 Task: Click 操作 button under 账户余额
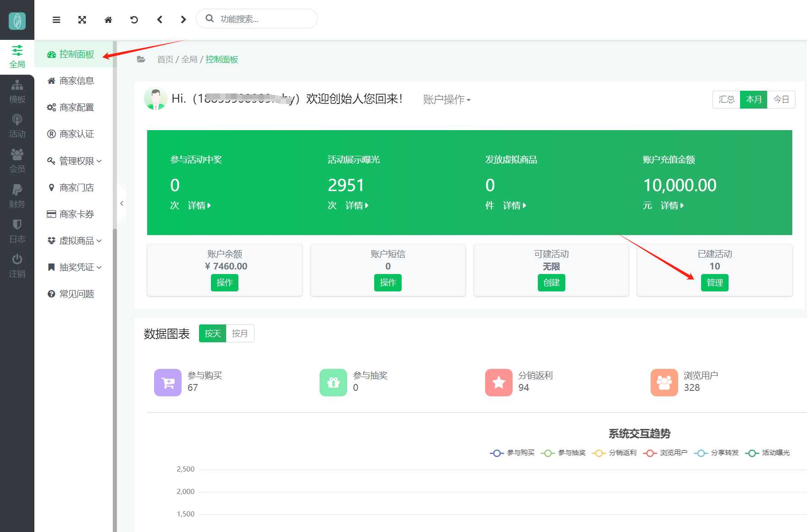point(225,283)
